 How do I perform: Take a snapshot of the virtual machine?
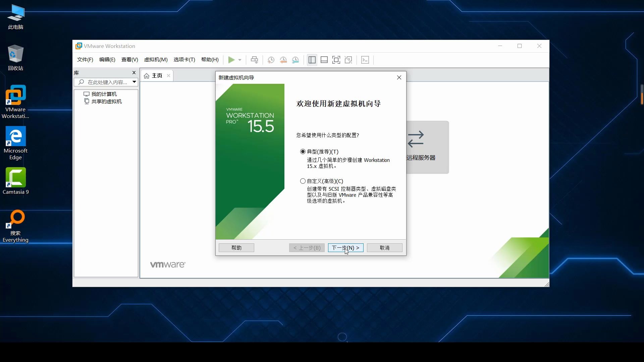[x=271, y=60]
